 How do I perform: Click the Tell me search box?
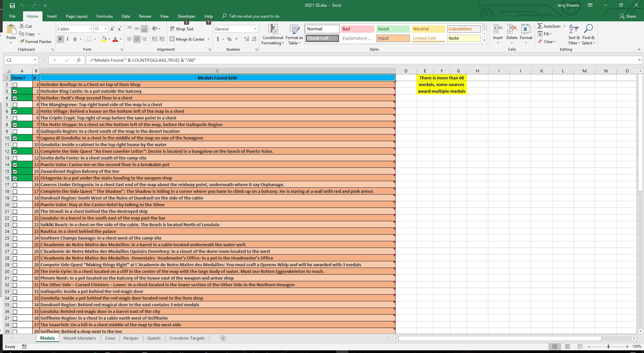click(254, 16)
